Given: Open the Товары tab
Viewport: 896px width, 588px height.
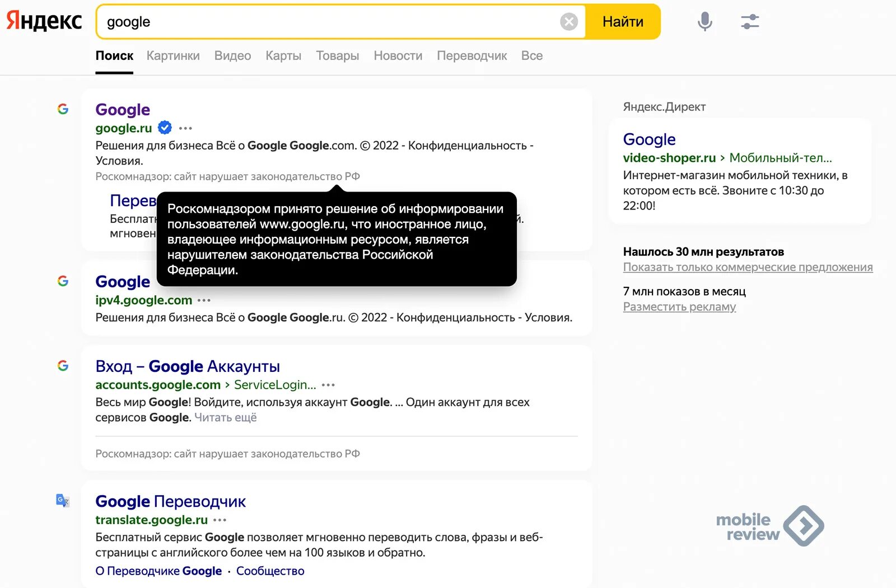Looking at the screenshot, I should (x=337, y=56).
